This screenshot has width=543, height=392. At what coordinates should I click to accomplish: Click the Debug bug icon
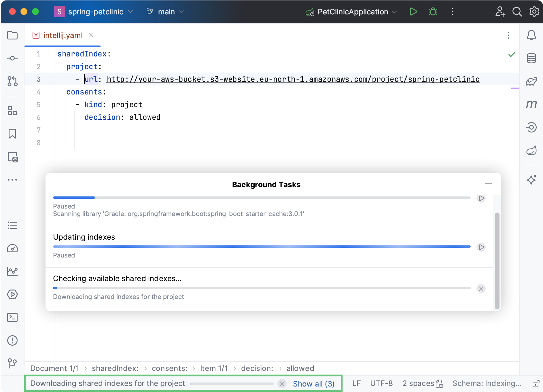(x=433, y=12)
